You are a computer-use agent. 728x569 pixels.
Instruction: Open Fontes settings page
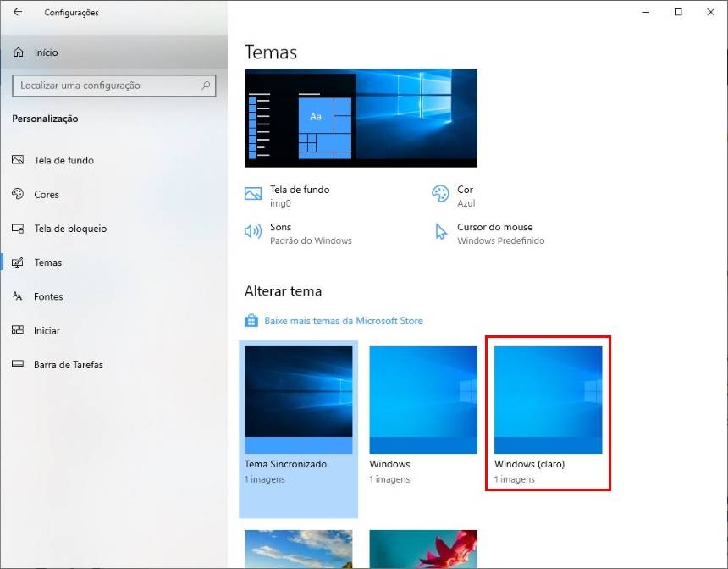click(x=113, y=296)
